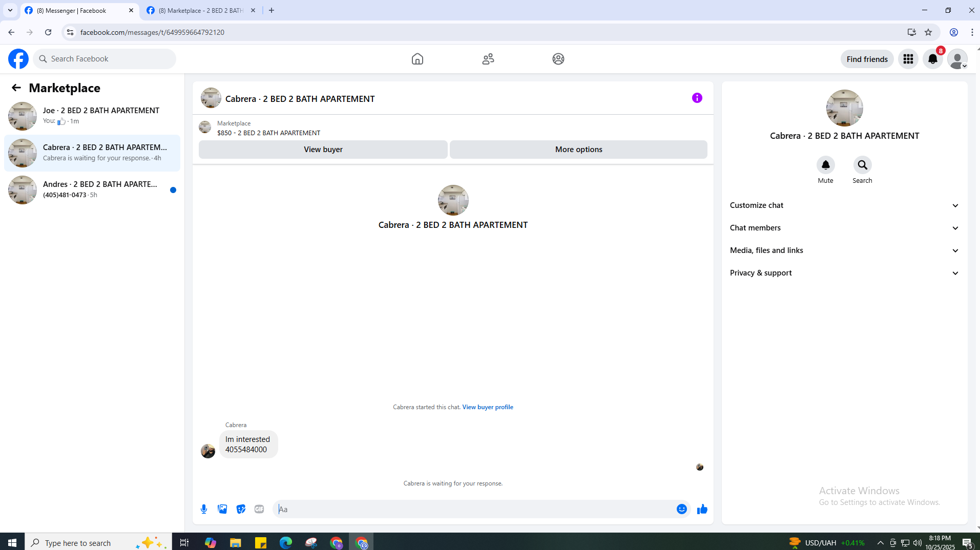Image resolution: width=980 pixels, height=550 pixels.
Task: Open Windows notification center icon
Action: (x=967, y=543)
